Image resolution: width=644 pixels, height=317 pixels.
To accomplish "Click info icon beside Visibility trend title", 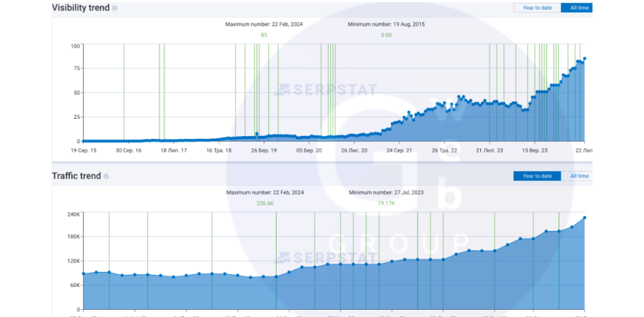I will (x=115, y=8).
